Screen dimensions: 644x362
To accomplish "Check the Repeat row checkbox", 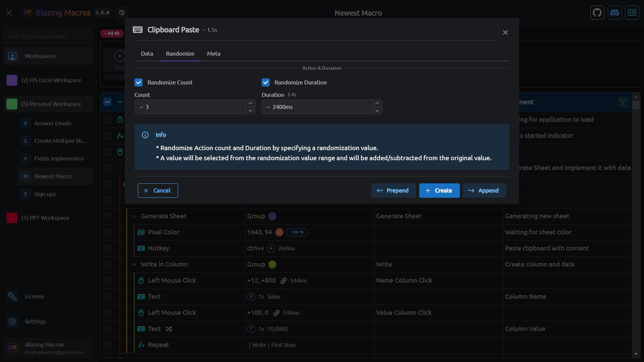I will click(107, 345).
